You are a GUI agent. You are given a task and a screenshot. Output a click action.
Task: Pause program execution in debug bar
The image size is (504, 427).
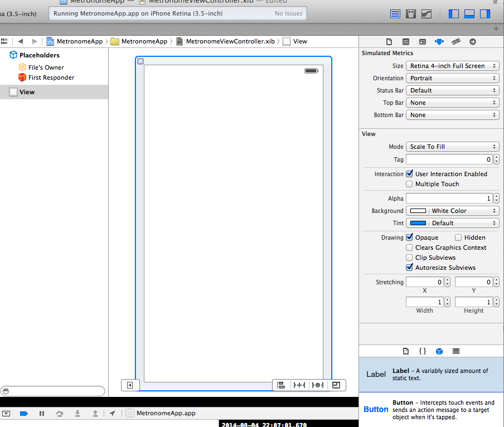(x=42, y=413)
